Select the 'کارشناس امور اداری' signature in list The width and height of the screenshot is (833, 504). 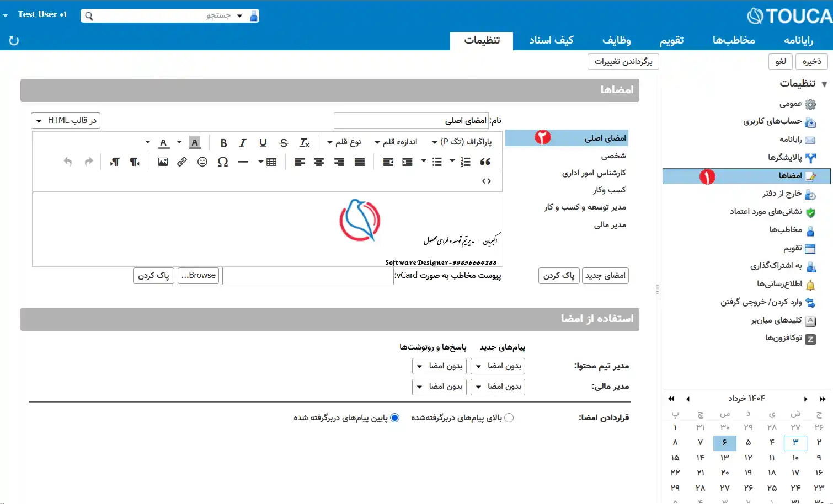pos(594,173)
